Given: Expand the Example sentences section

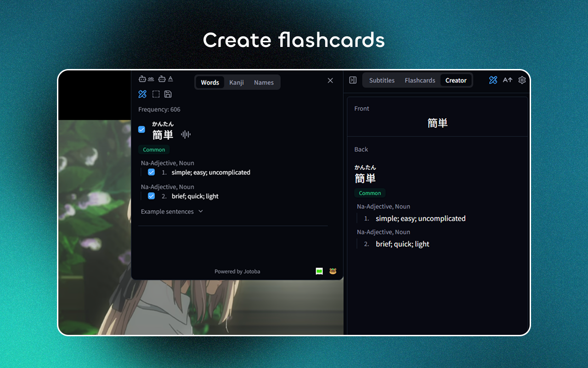Looking at the screenshot, I should tap(171, 212).
